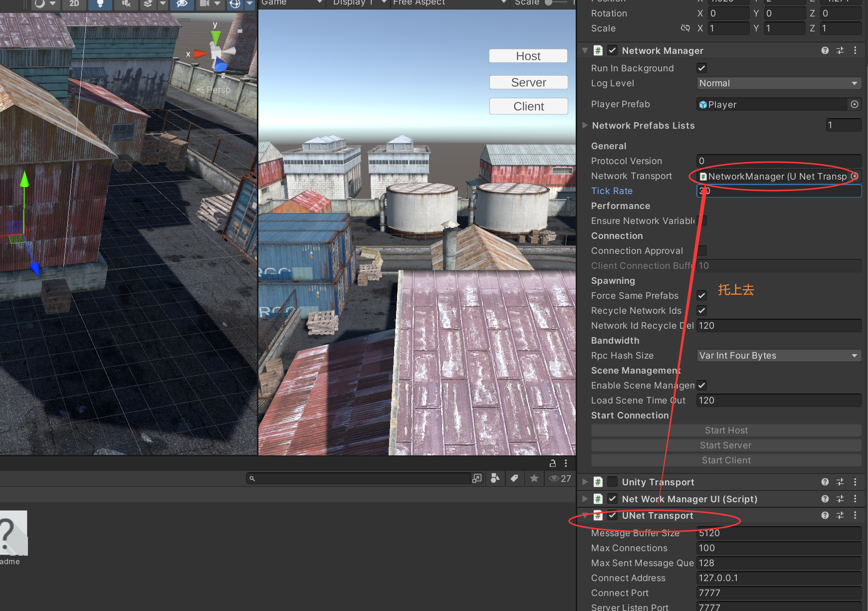Screen dimensions: 868x611
Task: Click the Server button in Game view
Action: (528, 82)
